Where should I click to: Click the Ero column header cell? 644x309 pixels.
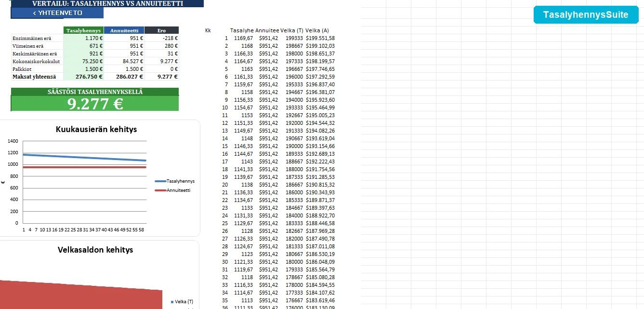(161, 30)
